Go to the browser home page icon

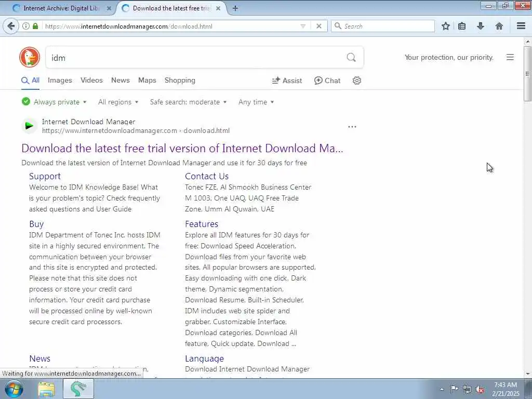499,26
